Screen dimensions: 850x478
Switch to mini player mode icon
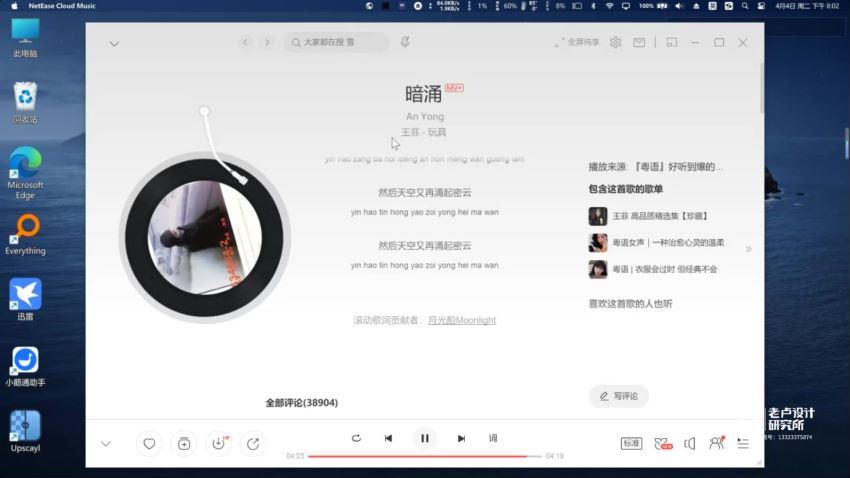(672, 42)
